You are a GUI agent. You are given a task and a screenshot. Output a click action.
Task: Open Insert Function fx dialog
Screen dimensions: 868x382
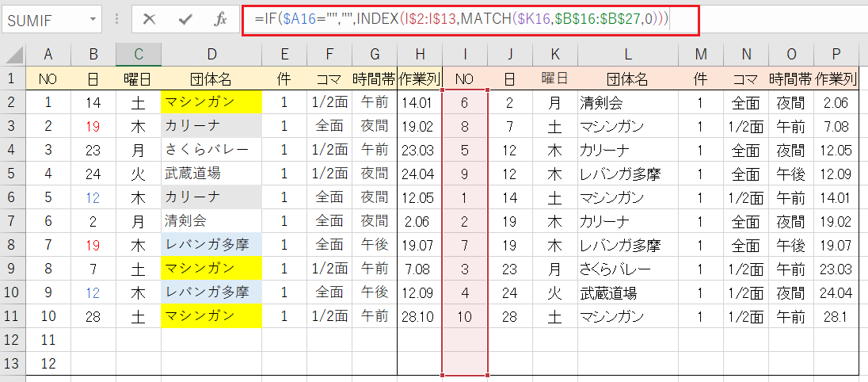(x=221, y=19)
